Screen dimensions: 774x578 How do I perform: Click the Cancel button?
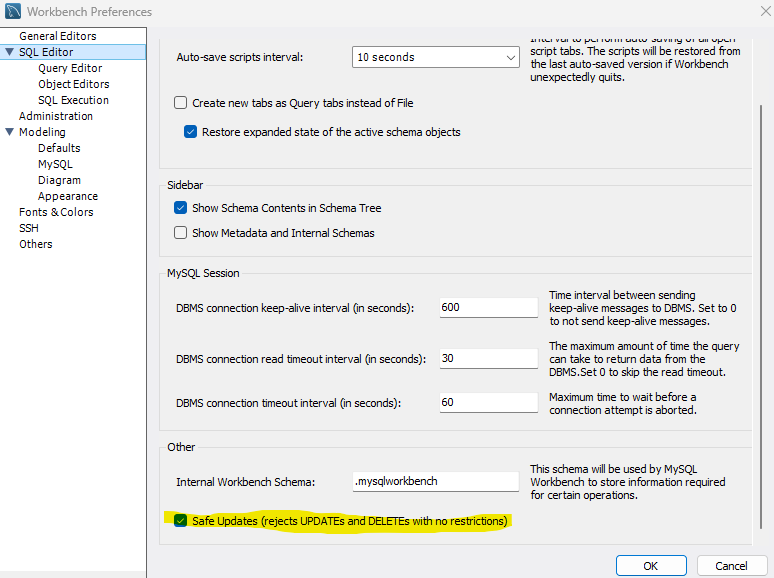(x=732, y=566)
